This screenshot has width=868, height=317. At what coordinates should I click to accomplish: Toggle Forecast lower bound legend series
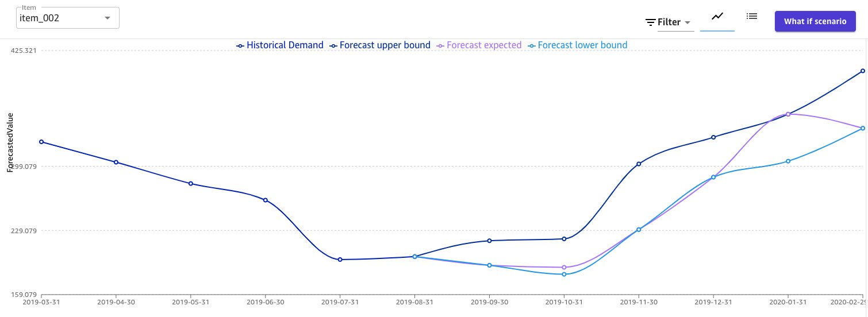pos(577,45)
